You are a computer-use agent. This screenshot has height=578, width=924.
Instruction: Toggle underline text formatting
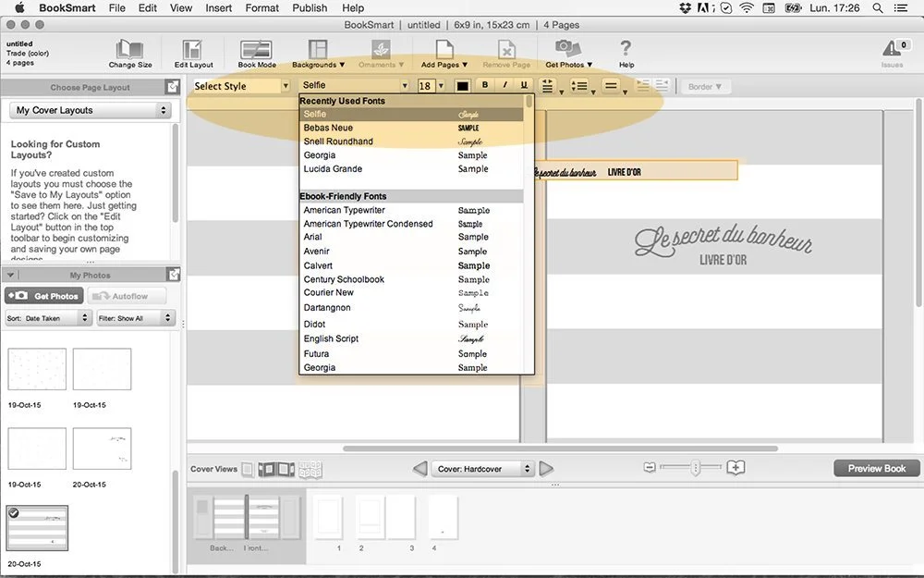pyautogui.click(x=524, y=85)
